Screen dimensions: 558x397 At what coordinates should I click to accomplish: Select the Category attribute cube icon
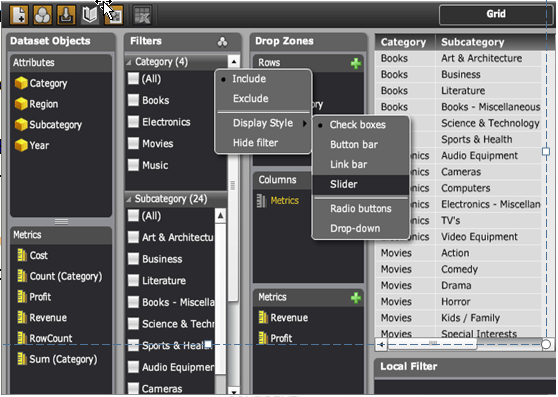coord(21,83)
